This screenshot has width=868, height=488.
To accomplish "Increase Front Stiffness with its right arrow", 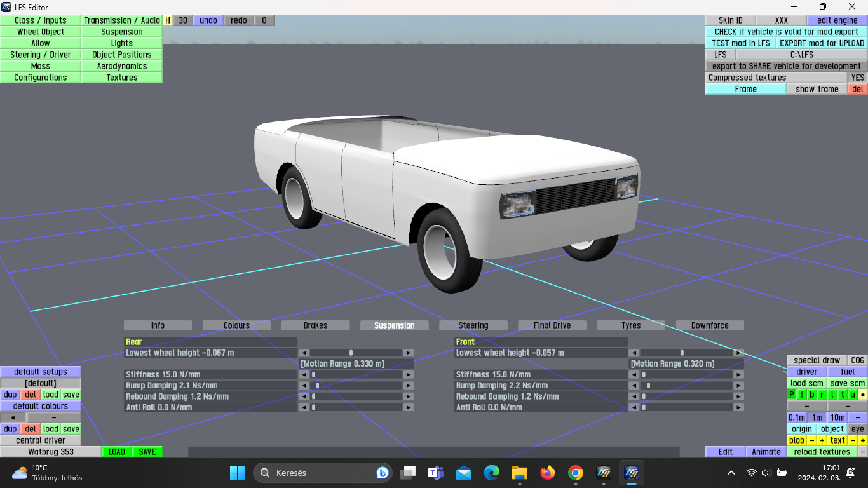I will pos(738,375).
